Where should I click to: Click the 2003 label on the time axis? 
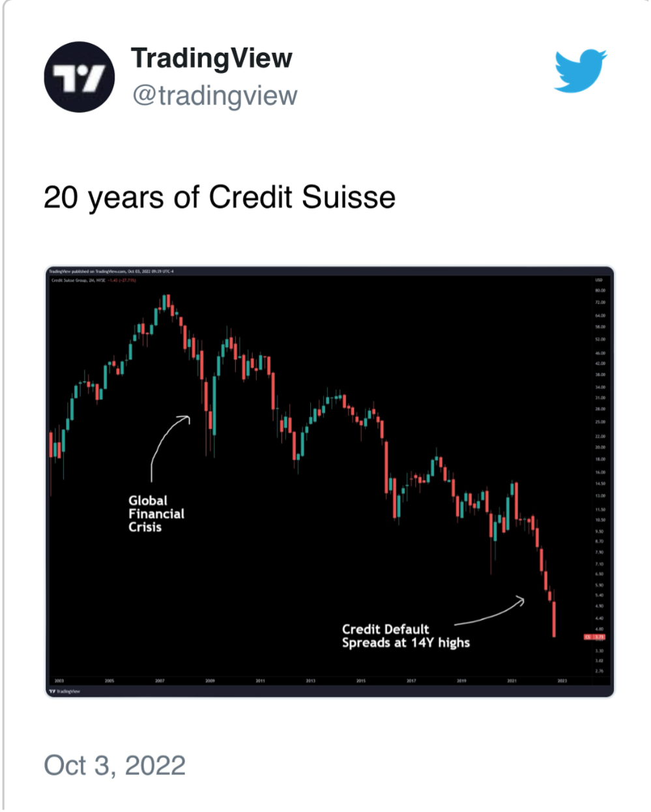(59, 680)
